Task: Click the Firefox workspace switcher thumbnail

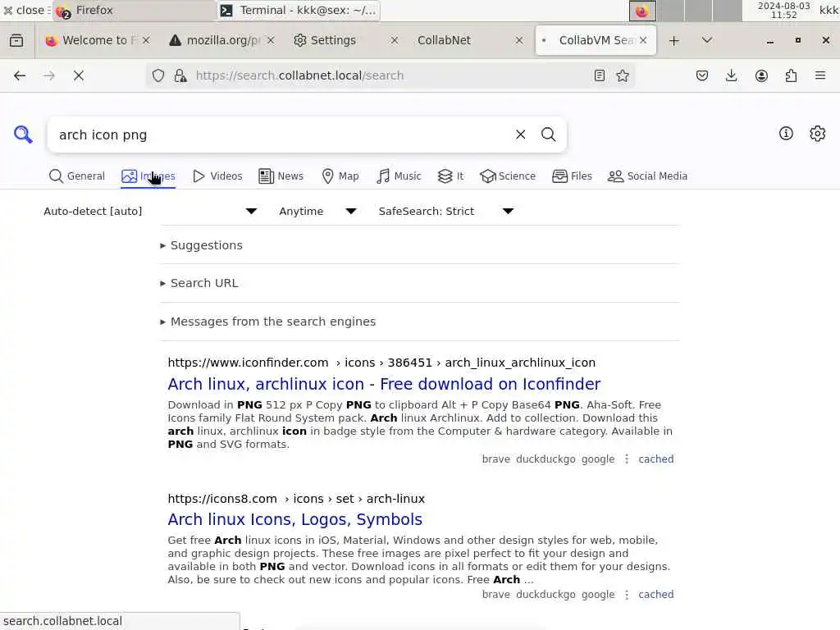Action: 641,11
